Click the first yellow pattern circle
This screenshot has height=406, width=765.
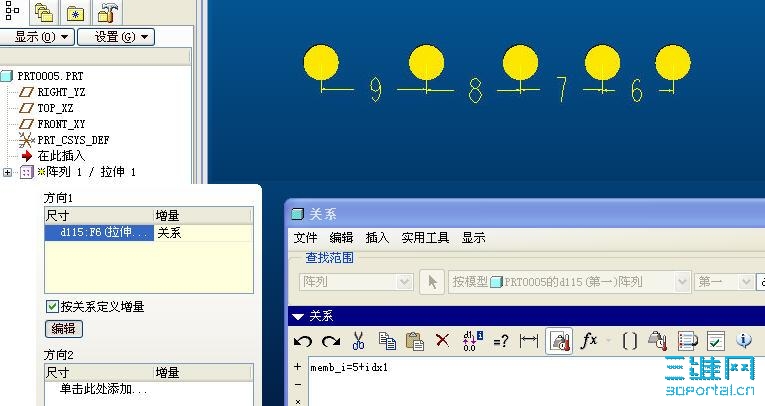coord(321,62)
